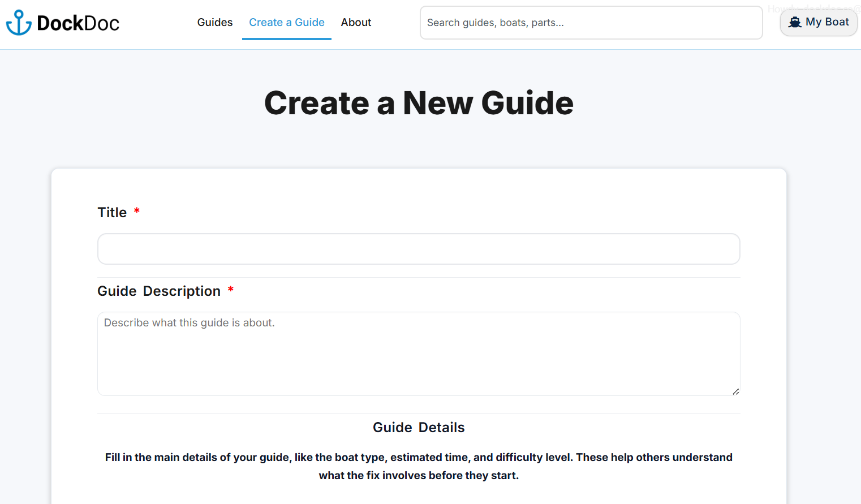861x504 pixels.
Task: Click the divider line above Guide Details
Action: (419, 413)
